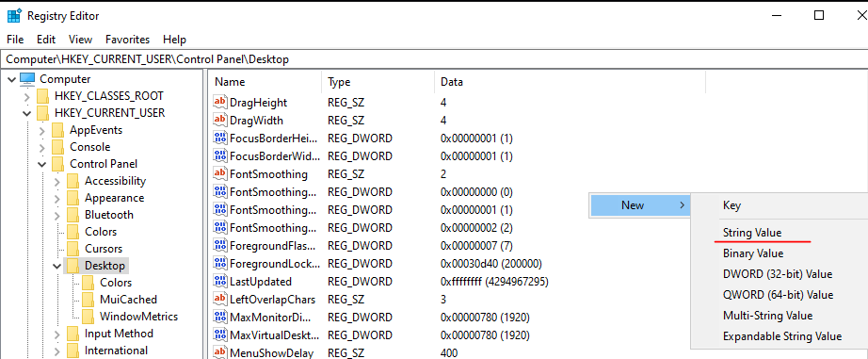Maximize the Registry Editor window
This screenshot has width=868, height=359.
[819, 15]
